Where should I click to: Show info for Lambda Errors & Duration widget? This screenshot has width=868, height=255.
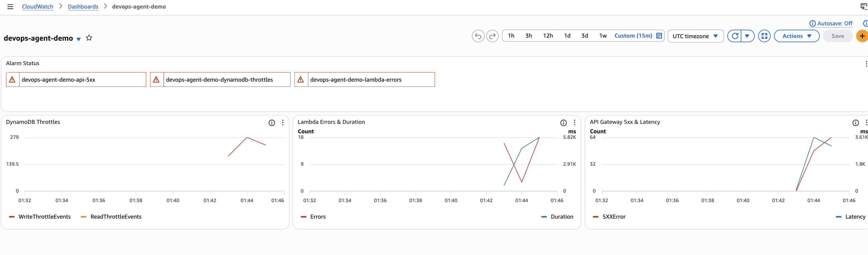coord(563,123)
